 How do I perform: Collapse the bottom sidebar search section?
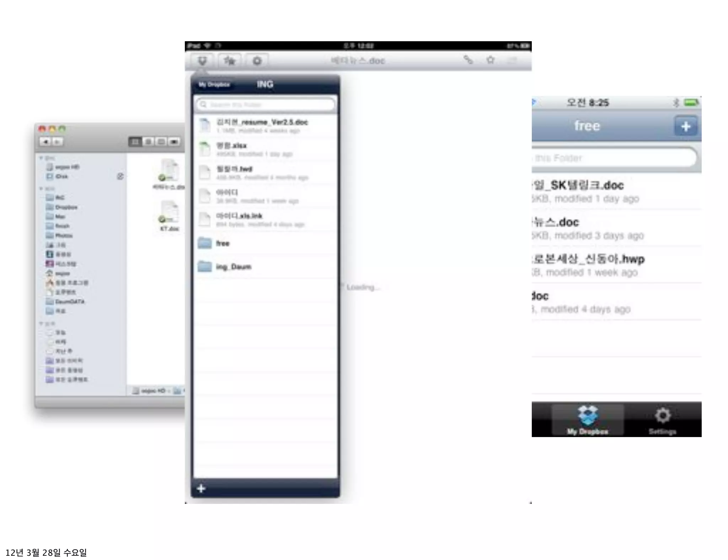pyautogui.click(x=41, y=324)
